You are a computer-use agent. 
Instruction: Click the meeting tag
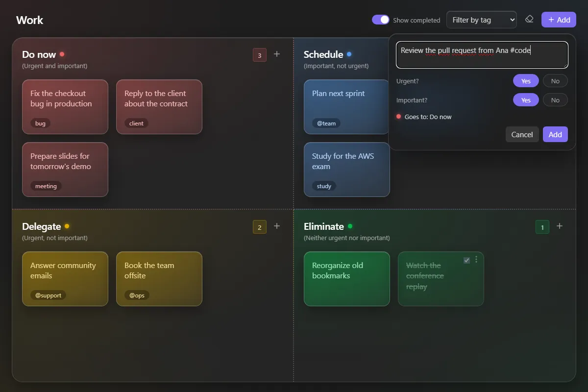click(46, 186)
